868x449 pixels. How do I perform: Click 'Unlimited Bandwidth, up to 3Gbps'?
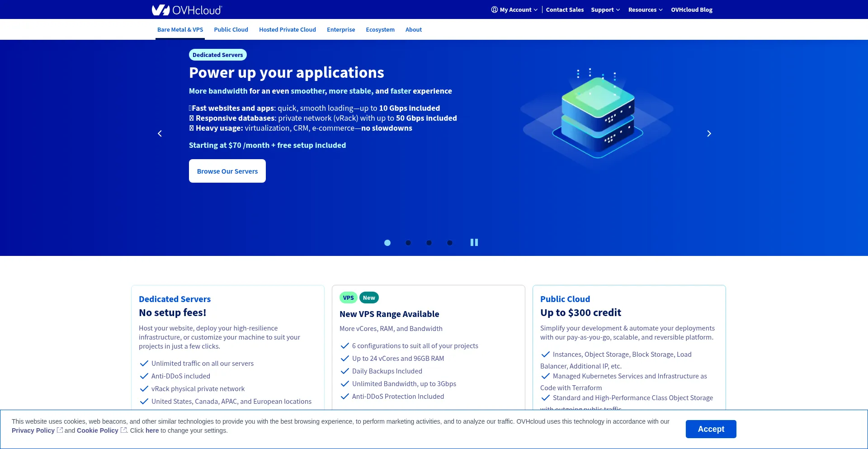click(x=404, y=384)
